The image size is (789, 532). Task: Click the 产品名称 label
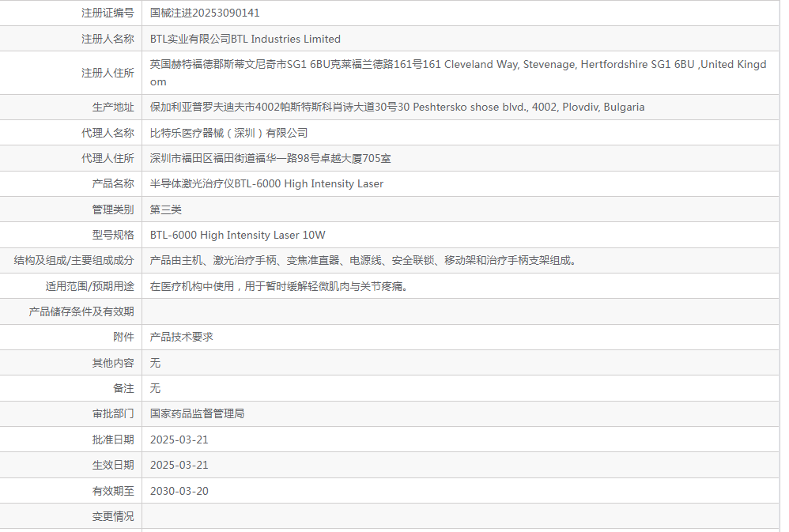pyautogui.click(x=113, y=183)
